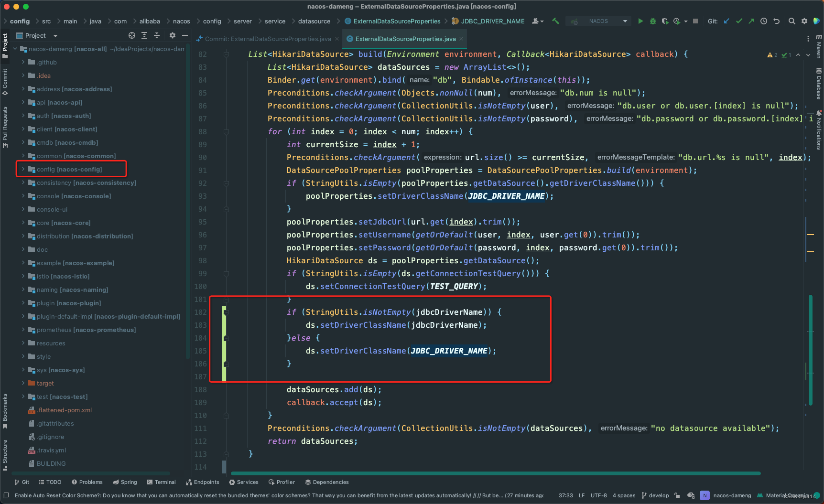Image resolution: width=824 pixels, height=504 pixels.
Task: Open the Git tool window tab
Action: (x=22, y=482)
